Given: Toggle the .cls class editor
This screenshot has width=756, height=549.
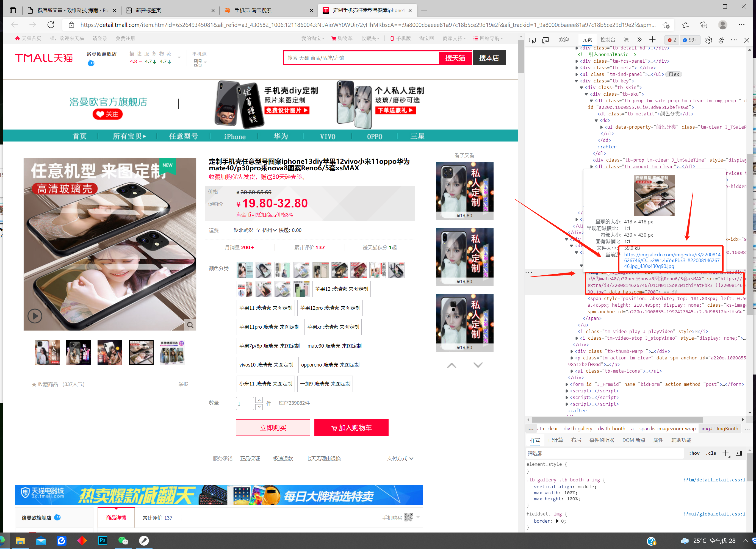Looking at the screenshot, I should pos(711,453).
